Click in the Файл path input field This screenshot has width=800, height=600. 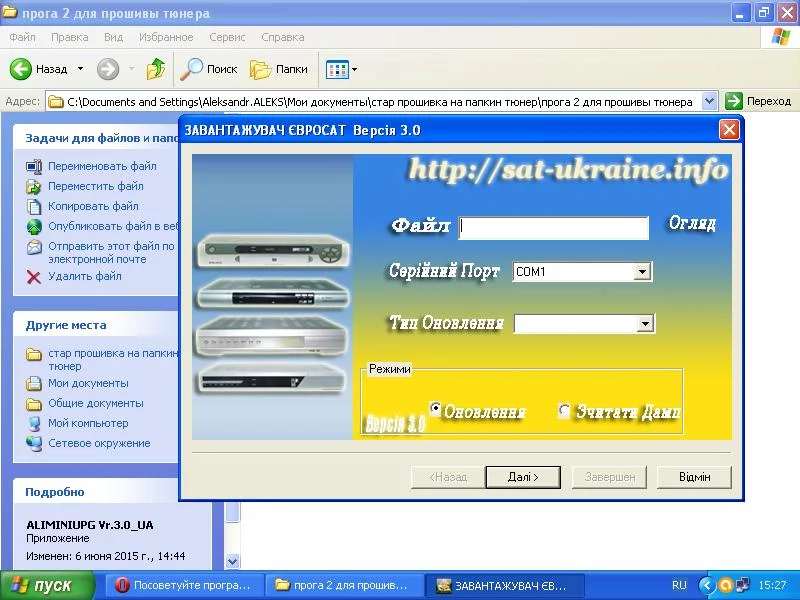pyautogui.click(x=553, y=228)
